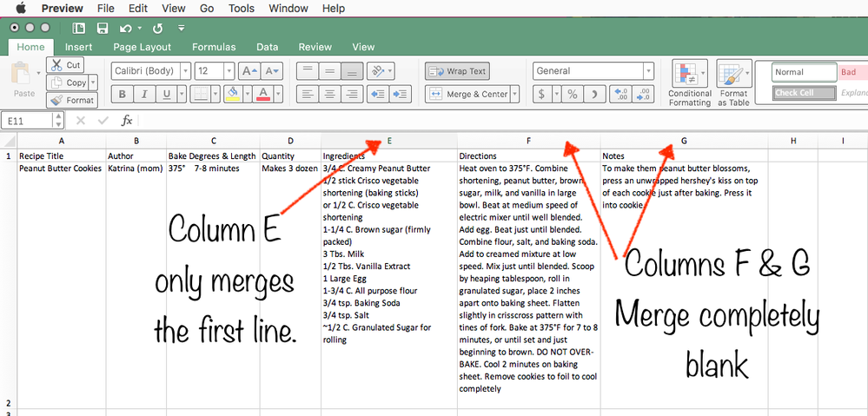This screenshot has height=416, width=868.
Task: Top-align cell text
Action: 308,71
